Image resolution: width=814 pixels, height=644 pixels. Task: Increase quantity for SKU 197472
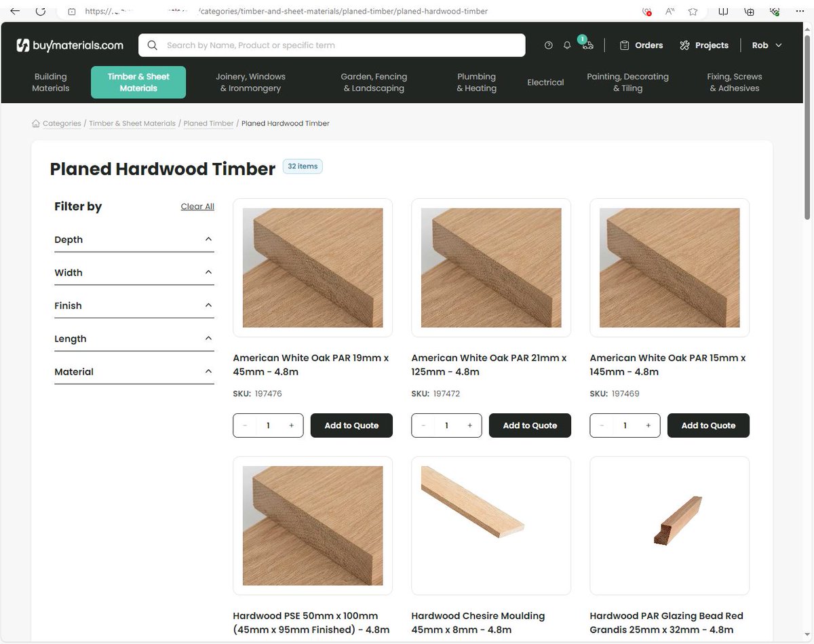pyautogui.click(x=470, y=425)
